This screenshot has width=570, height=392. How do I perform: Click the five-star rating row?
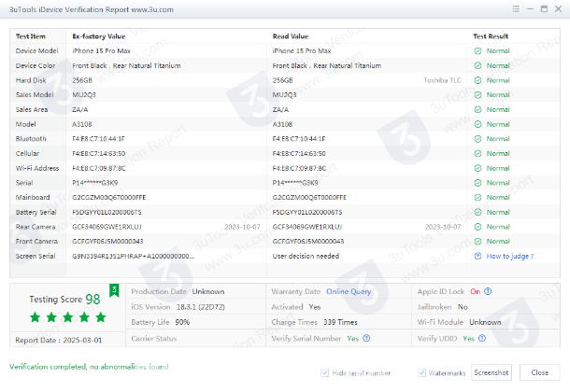tap(68, 317)
